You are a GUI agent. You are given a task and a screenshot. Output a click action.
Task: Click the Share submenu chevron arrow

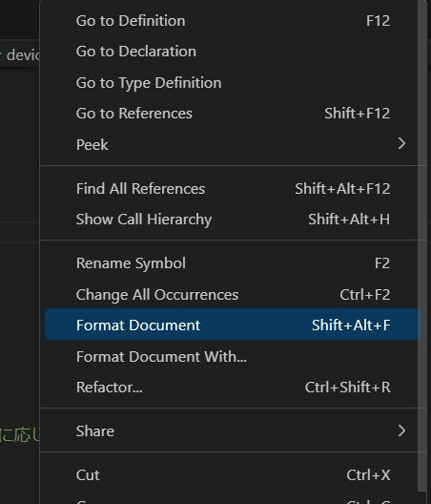click(401, 430)
